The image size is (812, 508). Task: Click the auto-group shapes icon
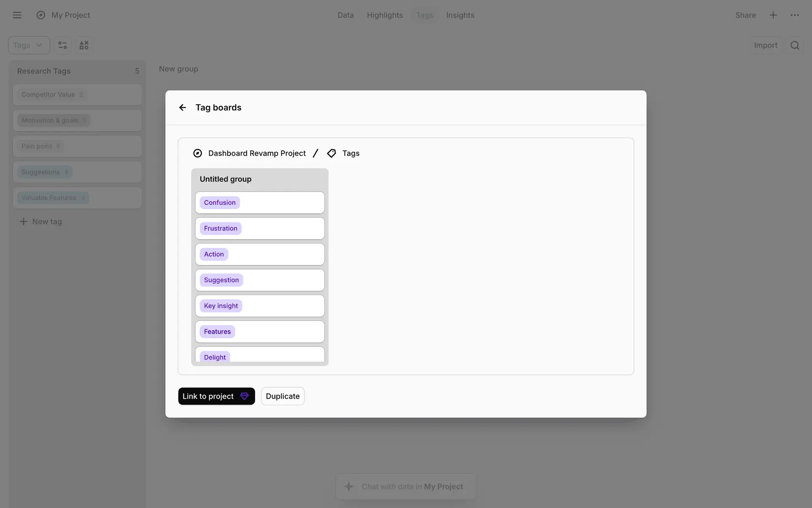[x=84, y=45]
